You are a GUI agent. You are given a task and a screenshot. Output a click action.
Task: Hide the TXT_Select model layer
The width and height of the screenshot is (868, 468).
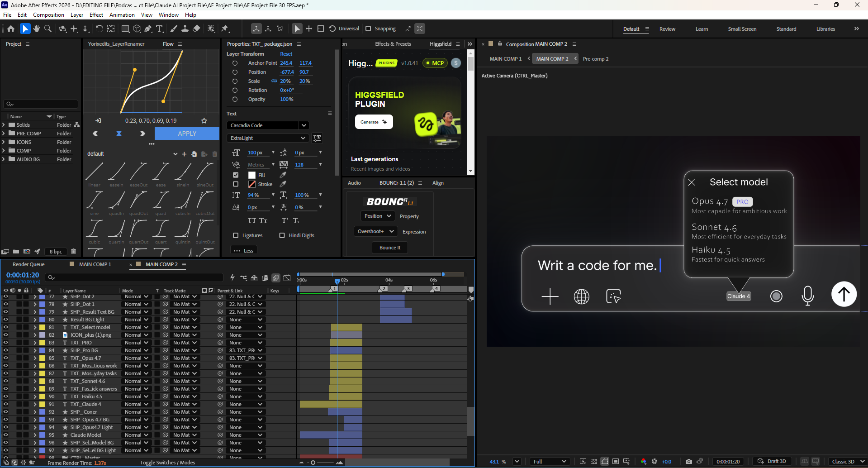pos(6,327)
